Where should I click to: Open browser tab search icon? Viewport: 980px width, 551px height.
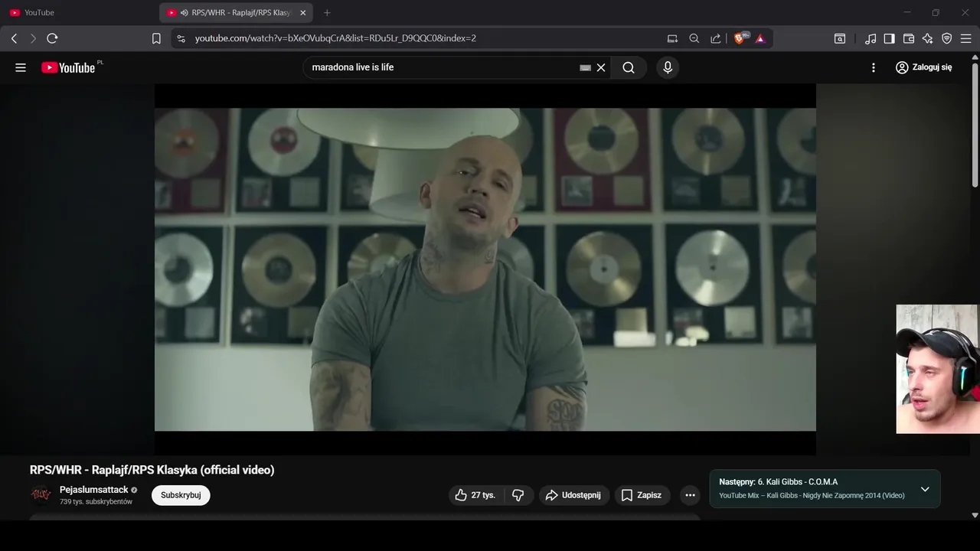point(840,38)
